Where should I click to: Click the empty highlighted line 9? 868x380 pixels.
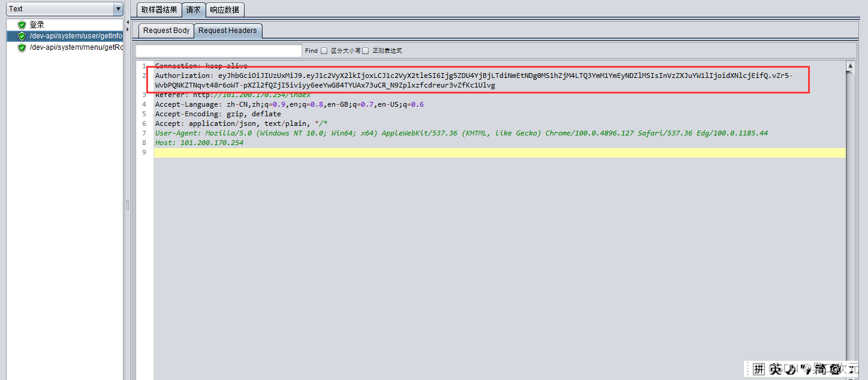point(500,153)
